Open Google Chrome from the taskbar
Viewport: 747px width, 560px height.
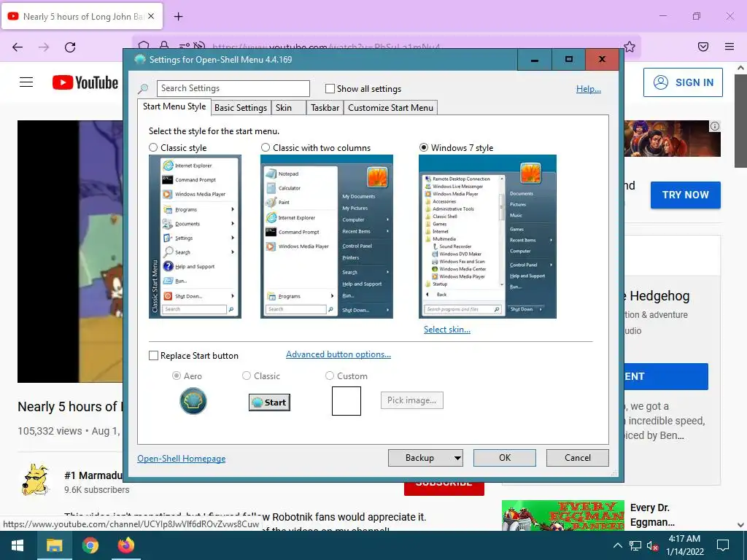90,545
